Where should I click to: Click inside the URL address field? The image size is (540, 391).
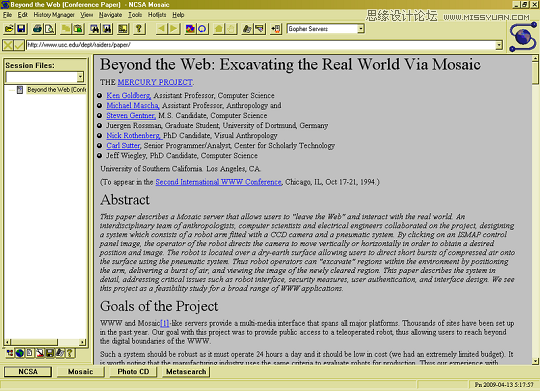pos(261,45)
